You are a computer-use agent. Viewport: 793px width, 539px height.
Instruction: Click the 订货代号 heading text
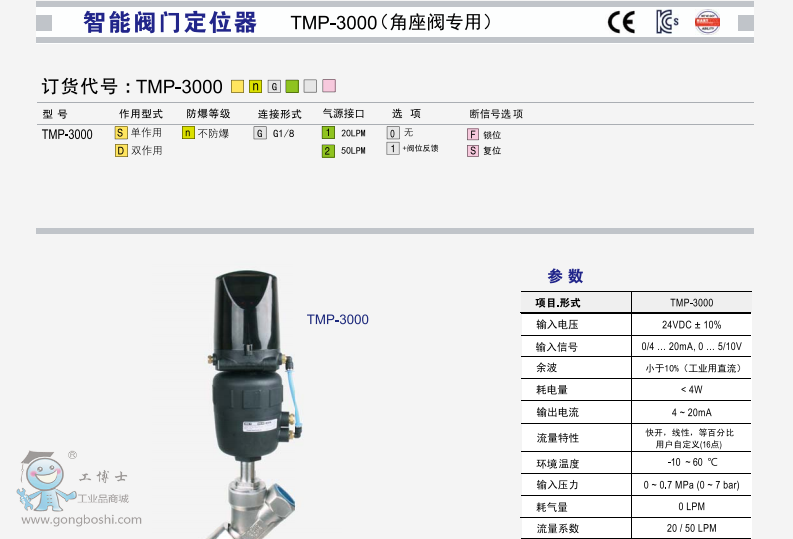[79, 86]
